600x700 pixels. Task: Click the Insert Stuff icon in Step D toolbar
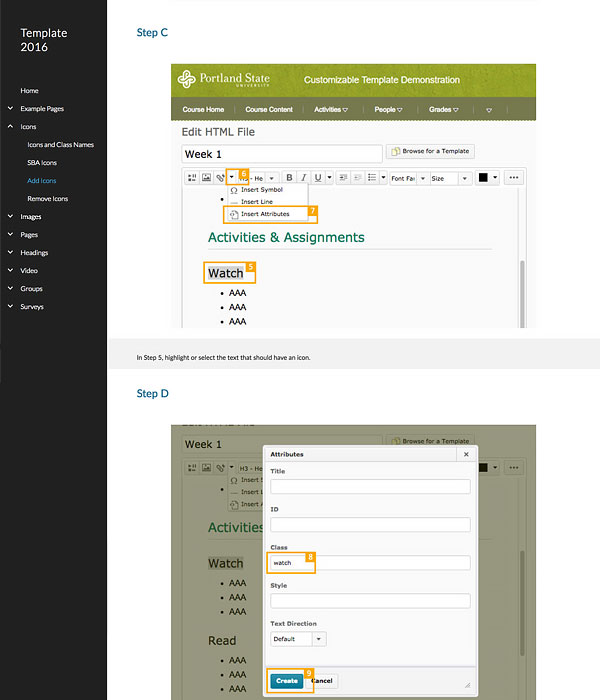192,468
